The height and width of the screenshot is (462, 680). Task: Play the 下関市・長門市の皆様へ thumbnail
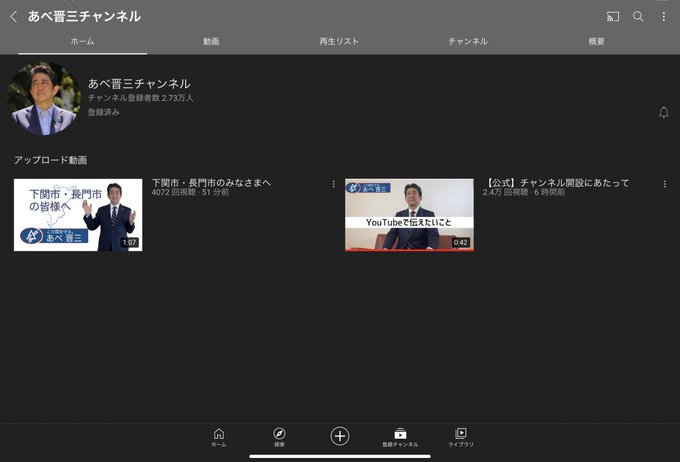click(78, 215)
